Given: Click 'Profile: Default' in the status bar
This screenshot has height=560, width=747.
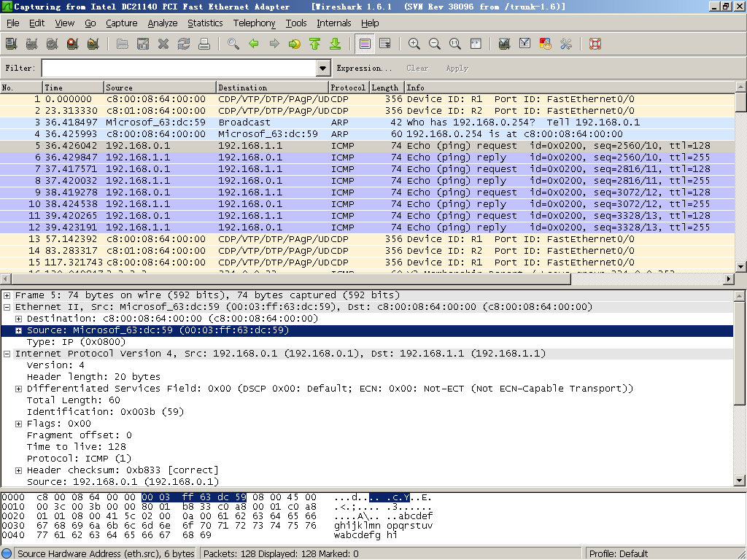Looking at the screenshot, I should (x=619, y=554).
